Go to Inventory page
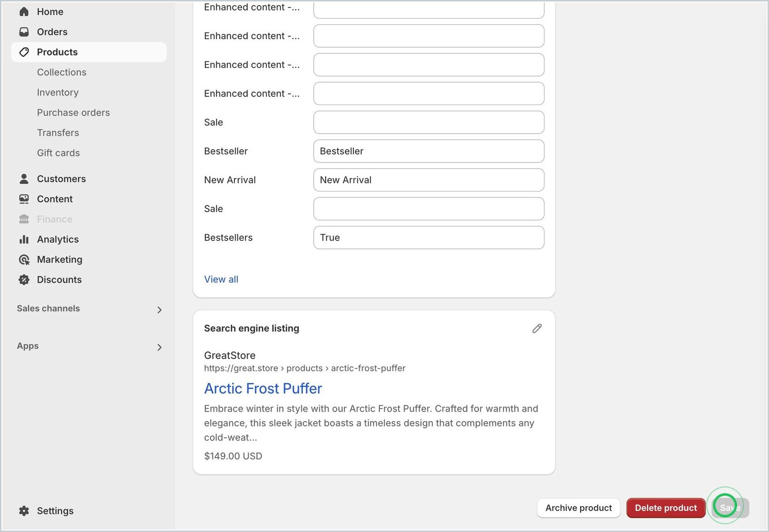The width and height of the screenshot is (769, 532). pyautogui.click(x=58, y=92)
